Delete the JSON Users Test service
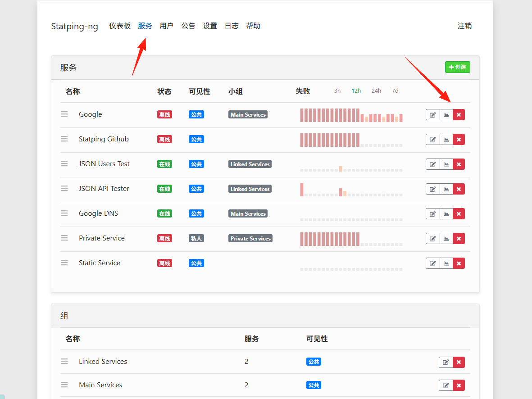Screen dimensions: 532x399 click(x=459, y=164)
